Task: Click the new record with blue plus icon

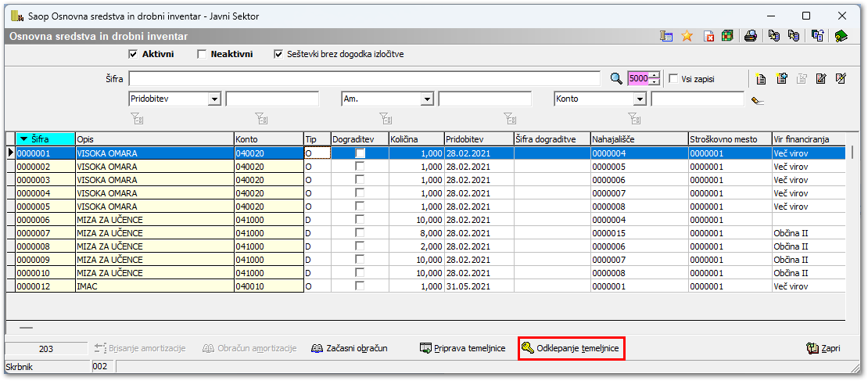Action: point(782,79)
